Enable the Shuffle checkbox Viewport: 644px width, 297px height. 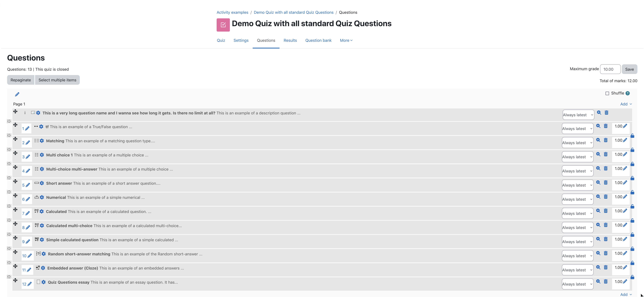[x=607, y=93]
